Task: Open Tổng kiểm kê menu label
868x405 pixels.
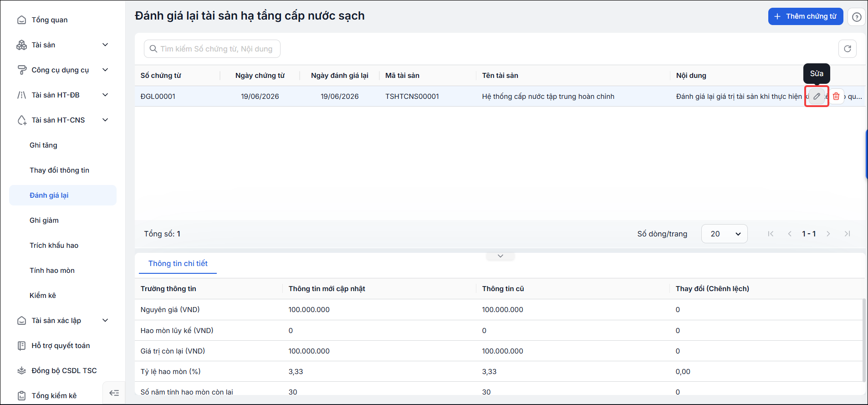Action: pos(54,396)
